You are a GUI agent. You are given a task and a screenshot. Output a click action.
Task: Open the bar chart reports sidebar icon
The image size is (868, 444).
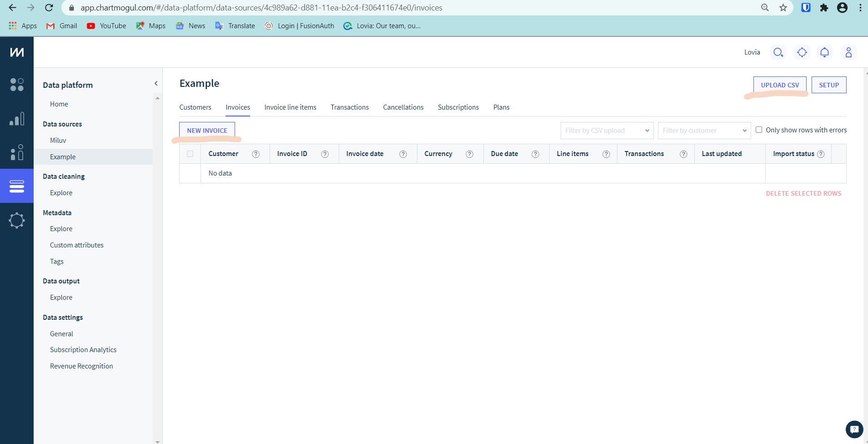tap(17, 119)
